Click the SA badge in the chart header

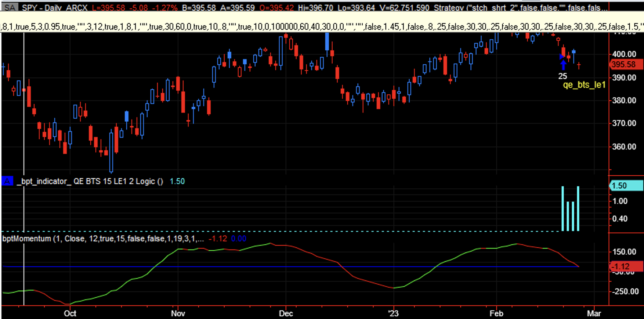tap(10, 7)
